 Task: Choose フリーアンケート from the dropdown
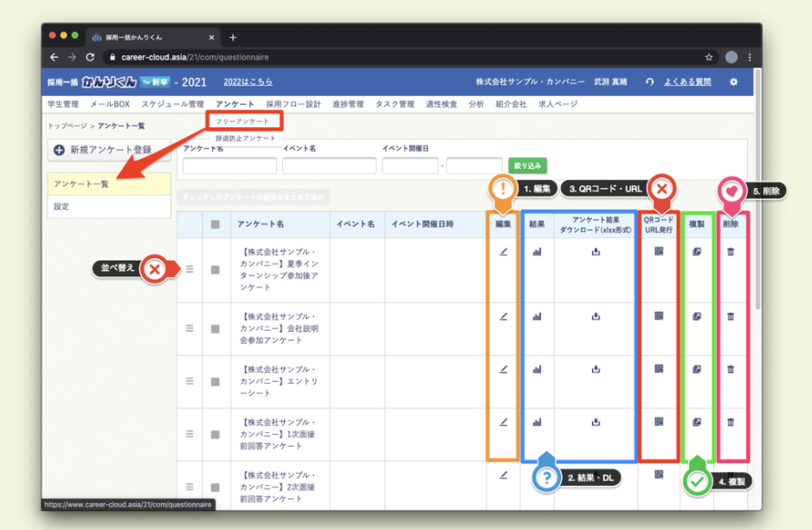coord(242,121)
